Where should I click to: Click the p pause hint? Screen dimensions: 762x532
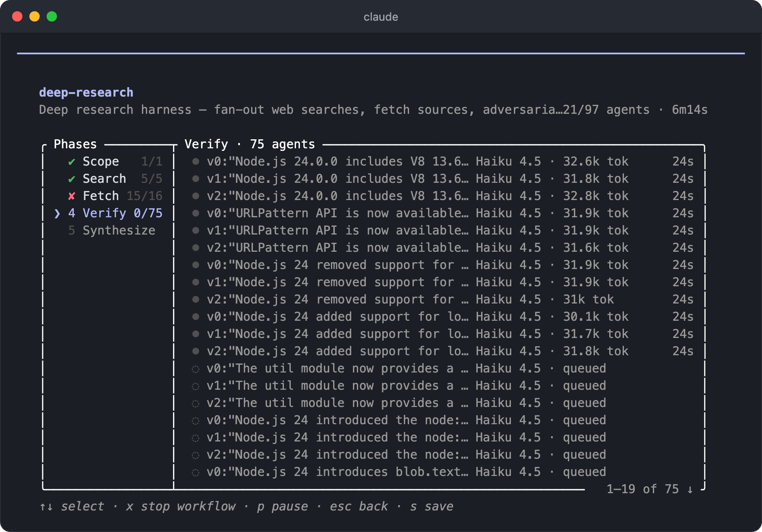(283, 506)
